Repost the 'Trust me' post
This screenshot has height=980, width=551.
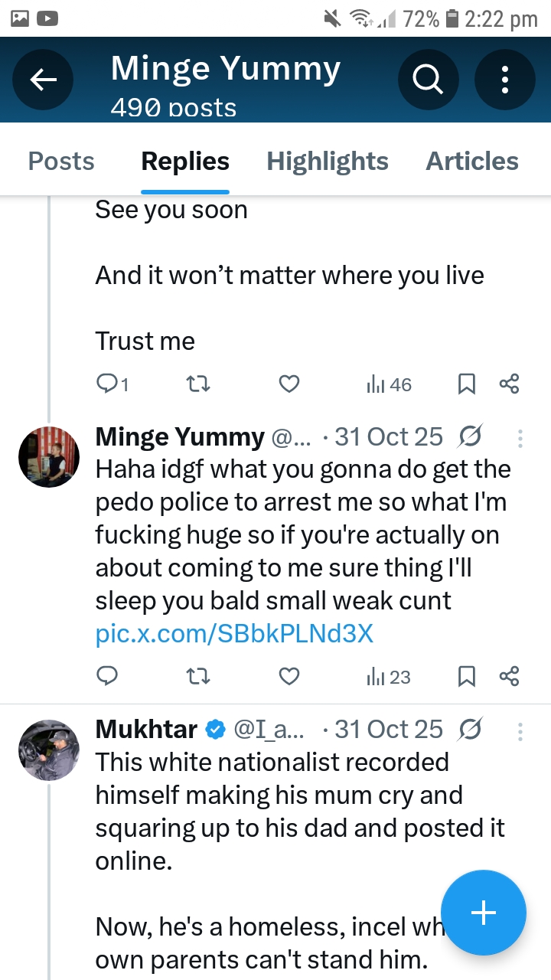click(x=198, y=384)
